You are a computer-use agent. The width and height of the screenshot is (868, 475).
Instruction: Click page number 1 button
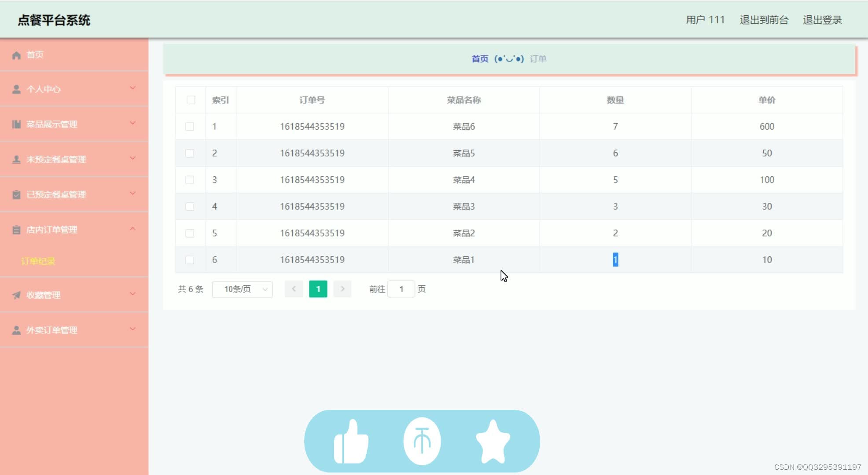tap(318, 289)
